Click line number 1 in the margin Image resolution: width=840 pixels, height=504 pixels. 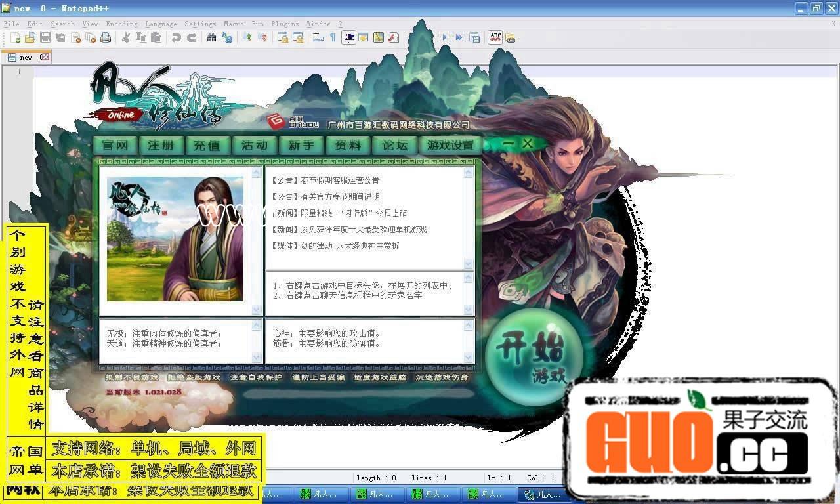coord(19,72)
